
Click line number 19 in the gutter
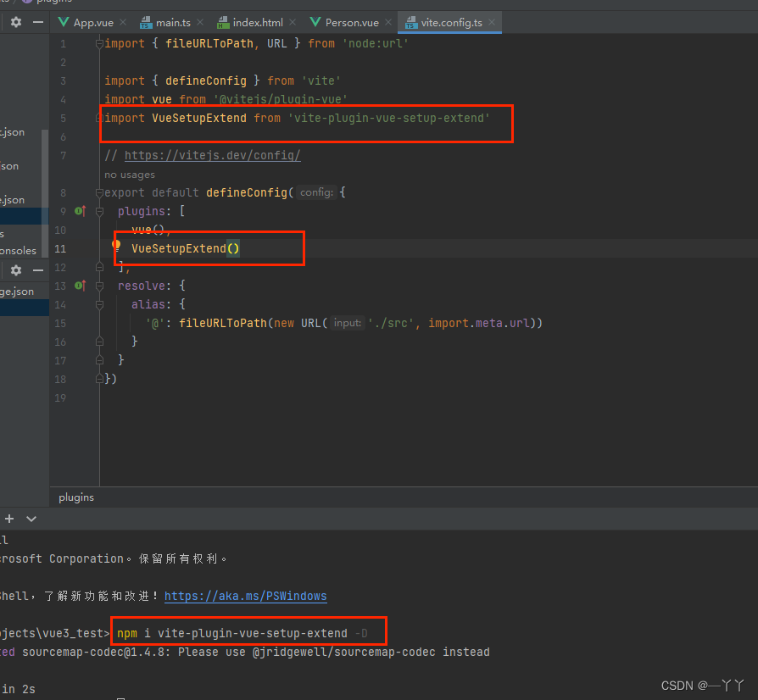pyautogui.click(x=60, y=398)
